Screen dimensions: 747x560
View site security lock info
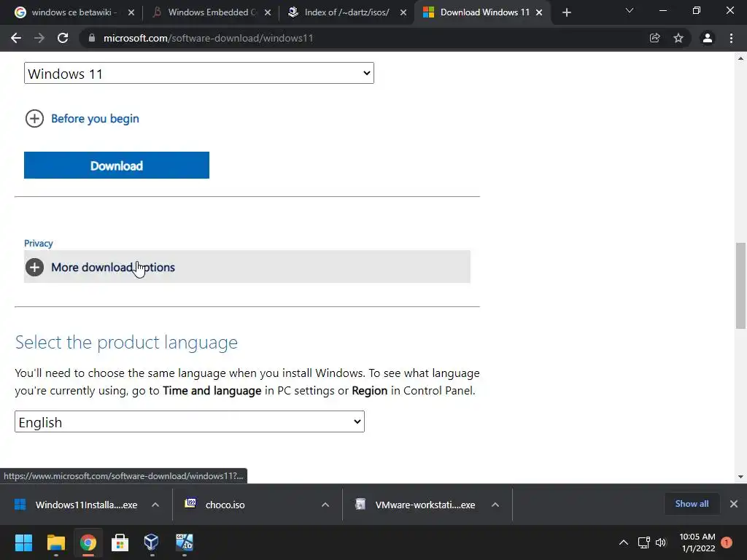92,38
